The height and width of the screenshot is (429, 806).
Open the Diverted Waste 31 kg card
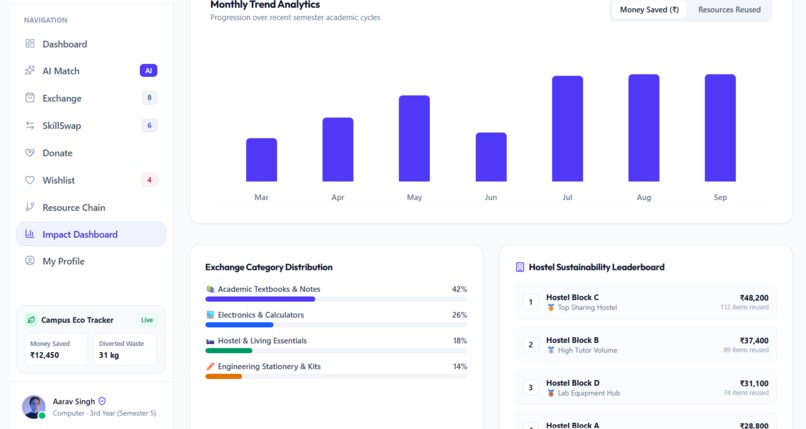click(x=125, y=349)
